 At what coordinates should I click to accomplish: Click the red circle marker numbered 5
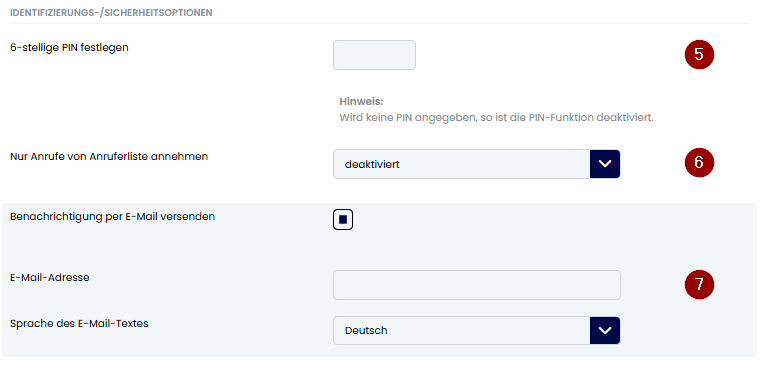pos(699,55)
